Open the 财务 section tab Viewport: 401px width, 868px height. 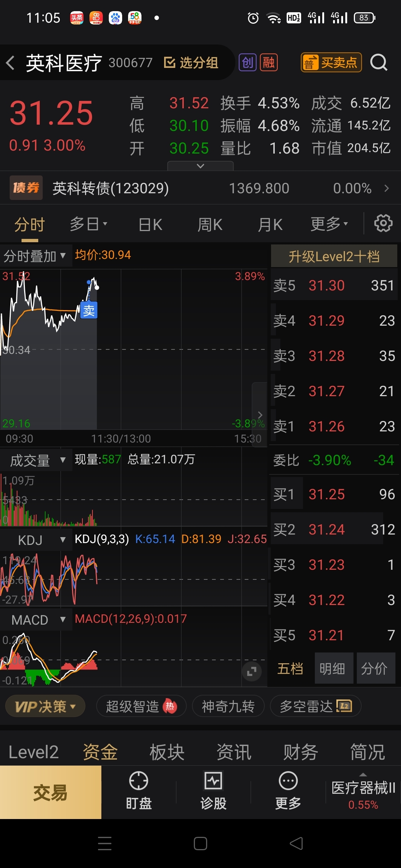[x=301, y=752]
